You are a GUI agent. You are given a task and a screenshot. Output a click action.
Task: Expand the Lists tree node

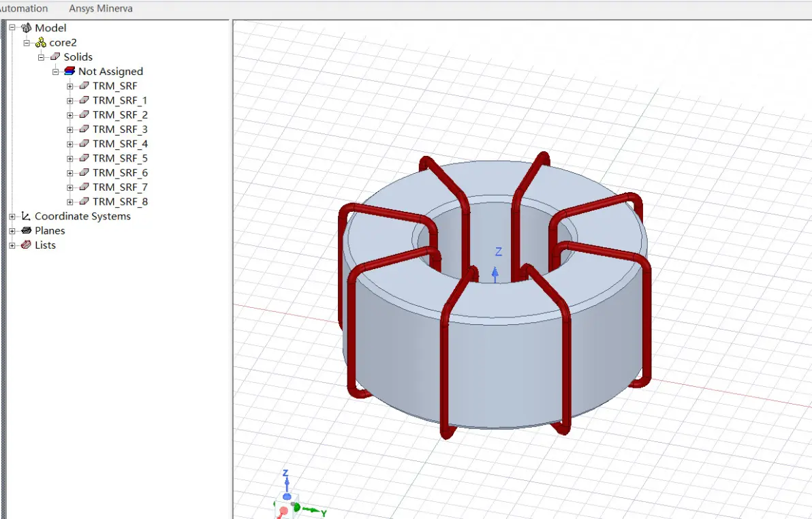click(12, 245)
